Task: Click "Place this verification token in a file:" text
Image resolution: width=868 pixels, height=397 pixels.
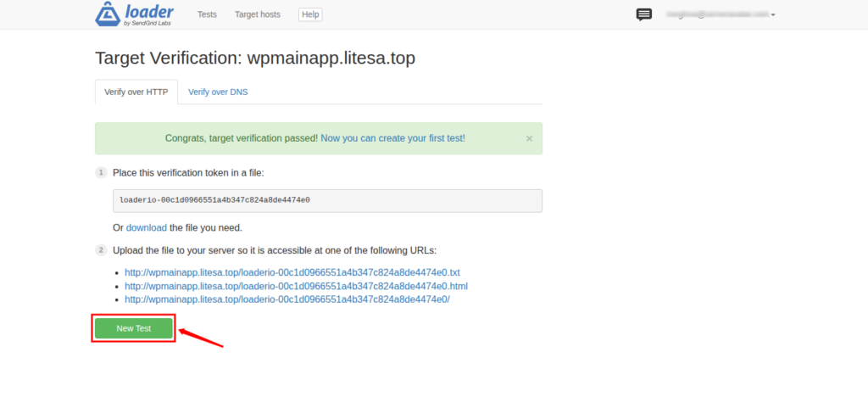Action: click(189, 173)
